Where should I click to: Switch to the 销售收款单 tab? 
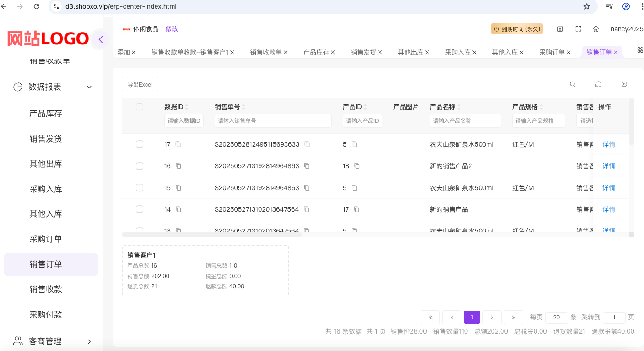tap(266, 52)
